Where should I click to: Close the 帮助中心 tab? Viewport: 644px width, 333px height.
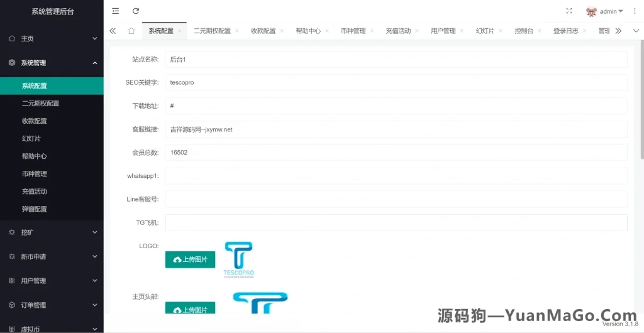327,31
